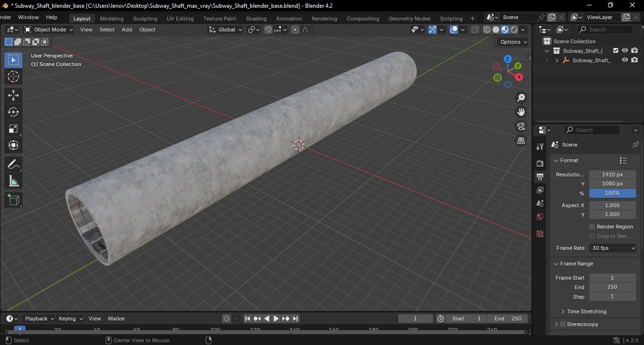Choose the Add Cube tool
Screen dimensions: 644x345
[13, 200]
